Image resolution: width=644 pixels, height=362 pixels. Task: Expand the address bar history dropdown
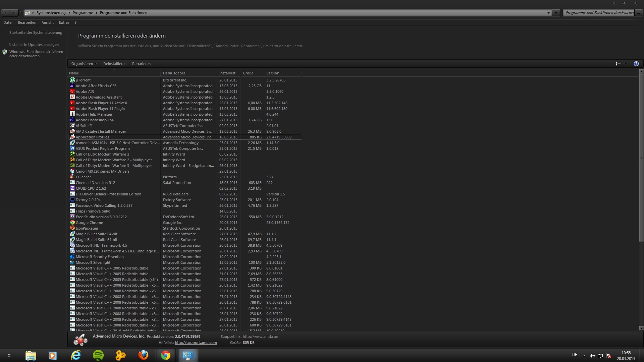[x=548, y=13]
